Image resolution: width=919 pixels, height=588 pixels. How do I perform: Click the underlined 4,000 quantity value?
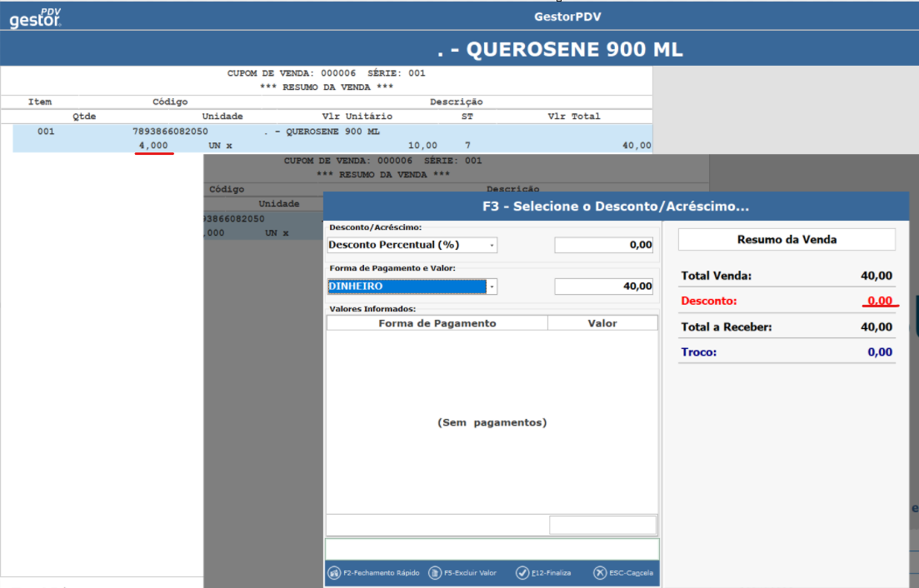(154, 145)
